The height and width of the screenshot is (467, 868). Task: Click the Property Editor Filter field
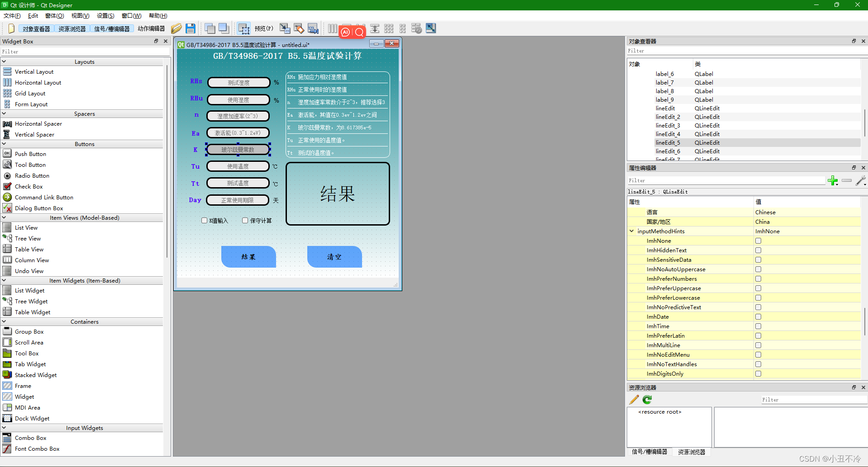(726, 180)
